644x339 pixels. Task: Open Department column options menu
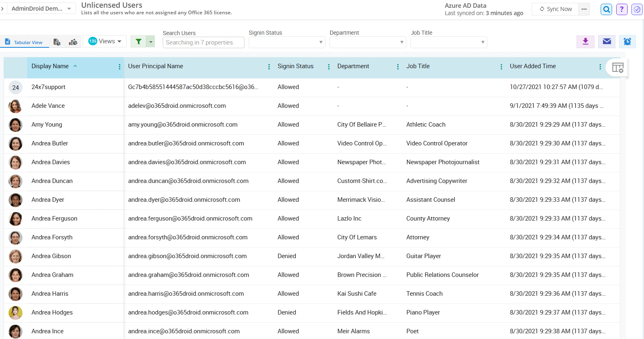click(398, 67)
